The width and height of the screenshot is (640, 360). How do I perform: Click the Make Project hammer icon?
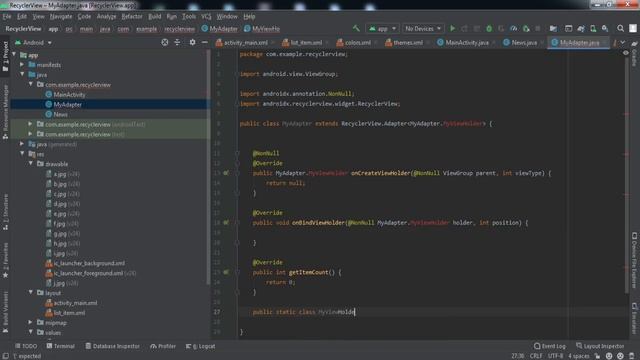(x=356, y=29)
